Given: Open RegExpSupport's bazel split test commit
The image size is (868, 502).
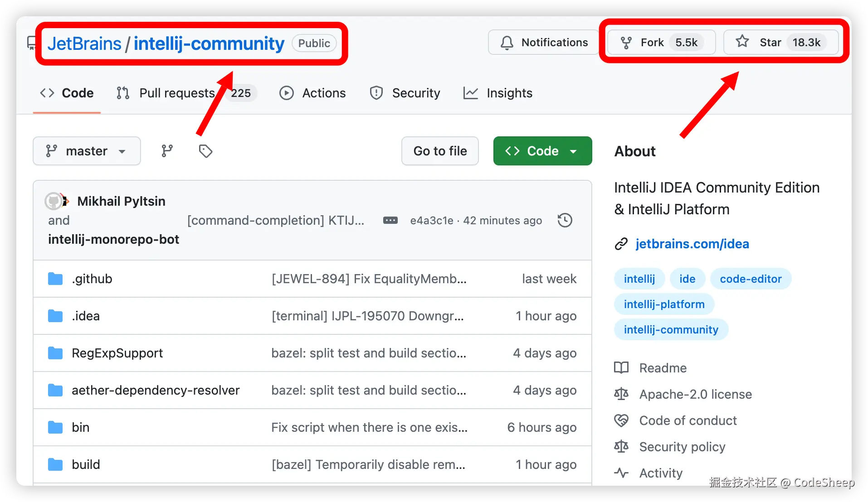Looking at the screenshot, I should click(369, 353).
